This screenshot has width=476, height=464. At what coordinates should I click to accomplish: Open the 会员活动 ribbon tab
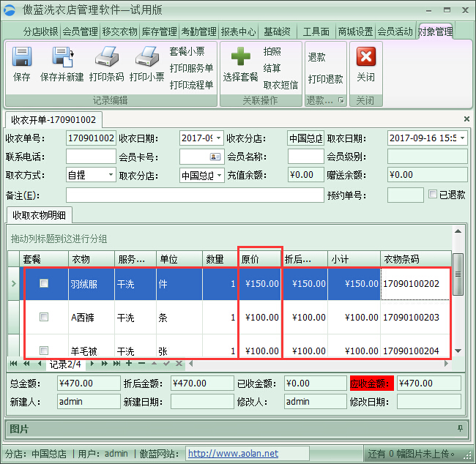tap(395, 31)
